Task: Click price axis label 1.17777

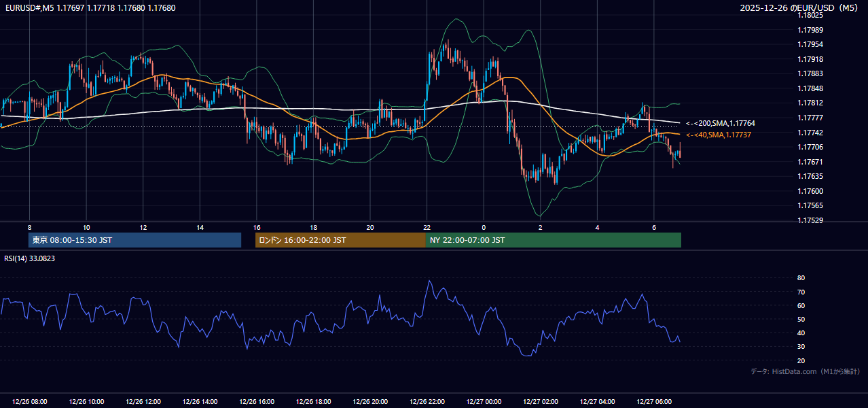Action: (x=810, y=118)
